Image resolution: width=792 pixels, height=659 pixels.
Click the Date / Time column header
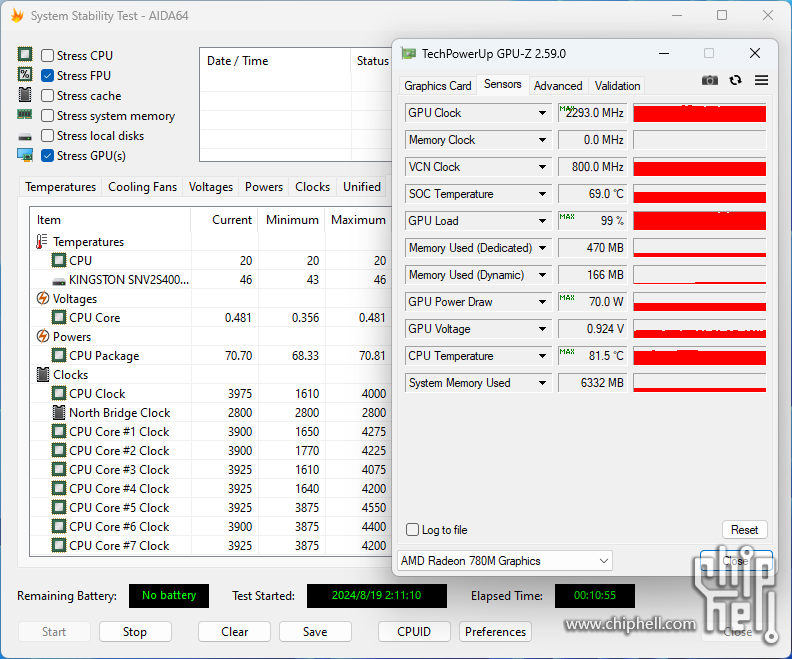(275, 61)
